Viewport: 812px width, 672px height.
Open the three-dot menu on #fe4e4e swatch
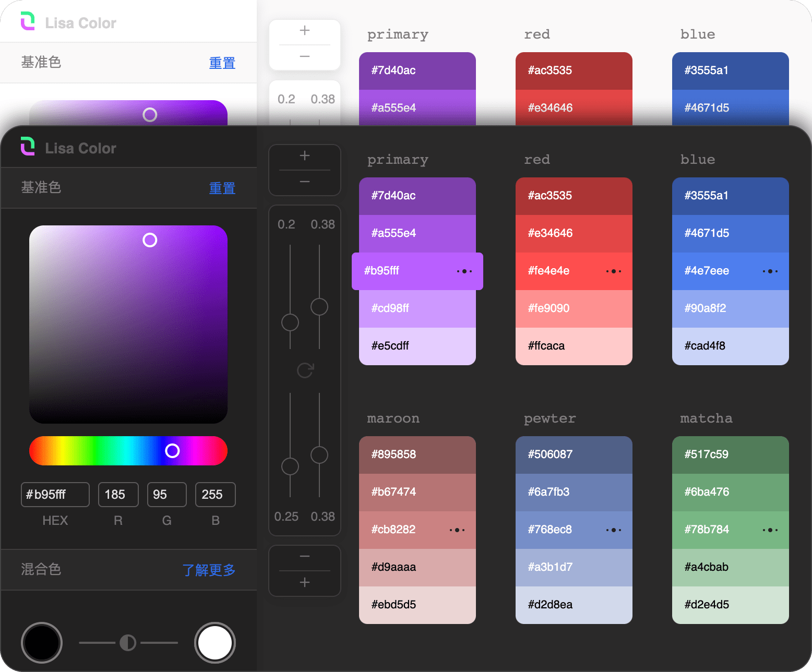click(x=613, y=271)
